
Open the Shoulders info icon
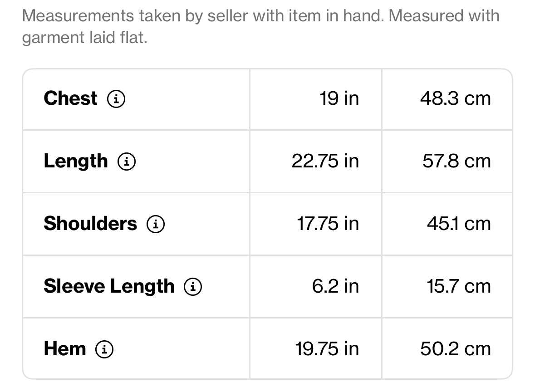[x=156, y=224]
